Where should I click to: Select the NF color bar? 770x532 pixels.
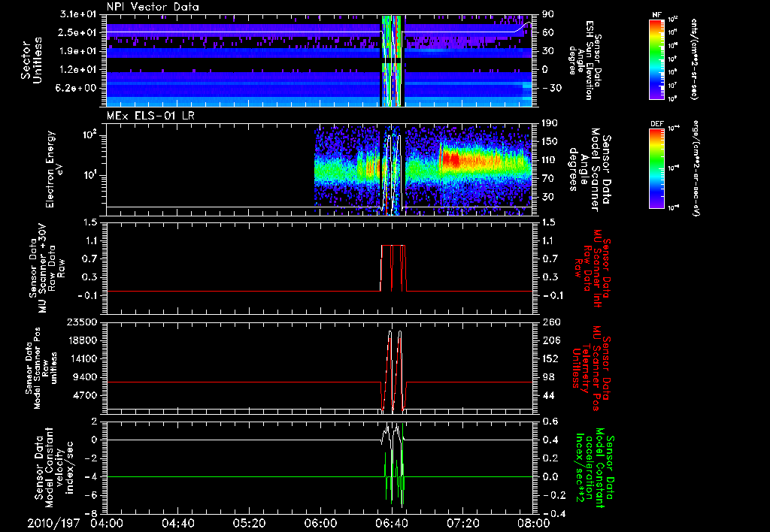657,59
